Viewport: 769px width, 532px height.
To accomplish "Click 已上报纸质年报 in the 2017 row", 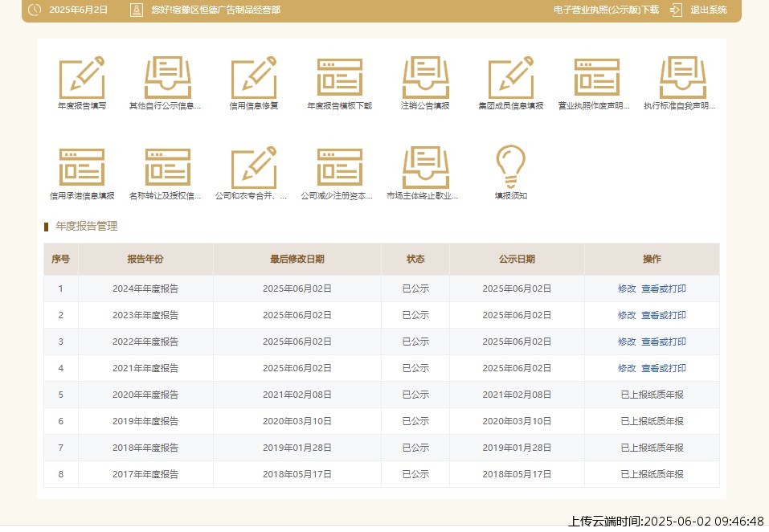I will (x=652, y=474).
